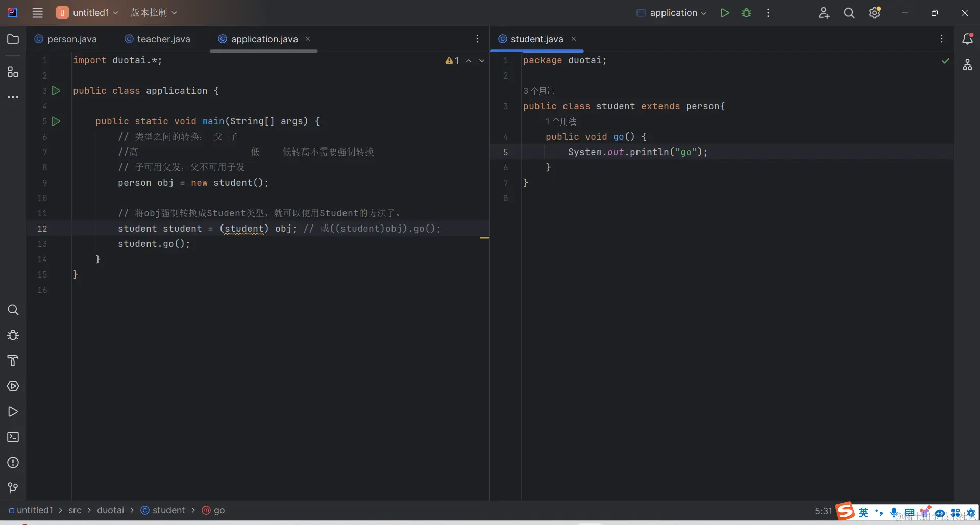The image size is (980, 525).
Task: Open right editor tab options menu
Action: click(x=942, y=39)
